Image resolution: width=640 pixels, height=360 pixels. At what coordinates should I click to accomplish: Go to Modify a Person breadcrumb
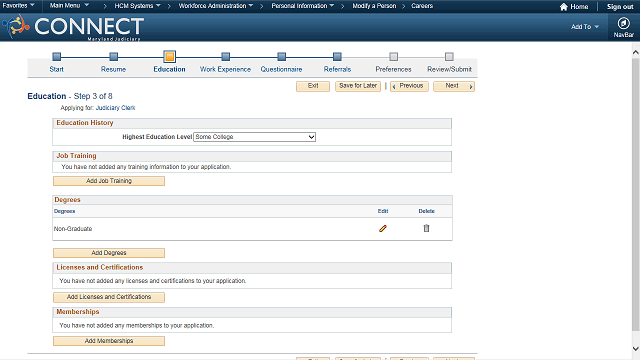374,6
